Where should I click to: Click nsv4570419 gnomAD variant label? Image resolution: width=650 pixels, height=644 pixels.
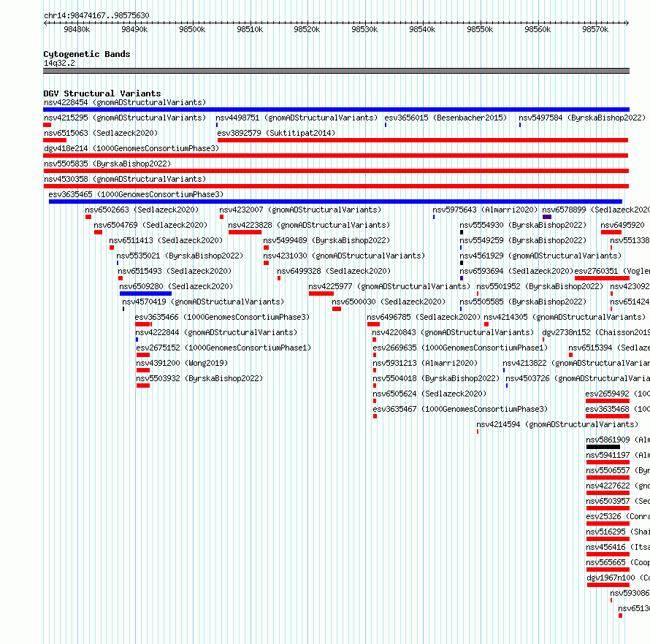coord(203,302)
